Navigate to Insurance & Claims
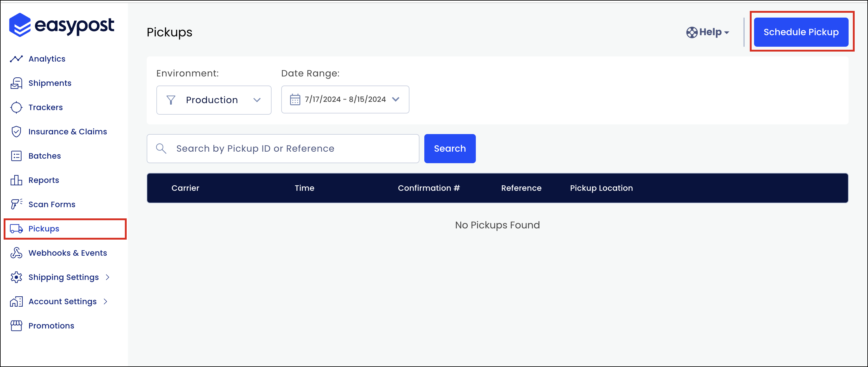 tap(68, 132)
